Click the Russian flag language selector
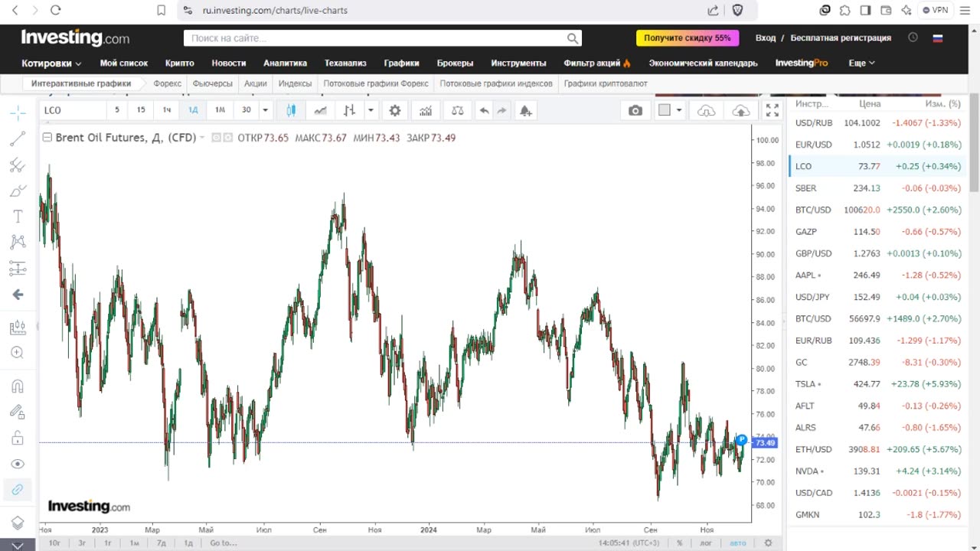 coord(937,37)
